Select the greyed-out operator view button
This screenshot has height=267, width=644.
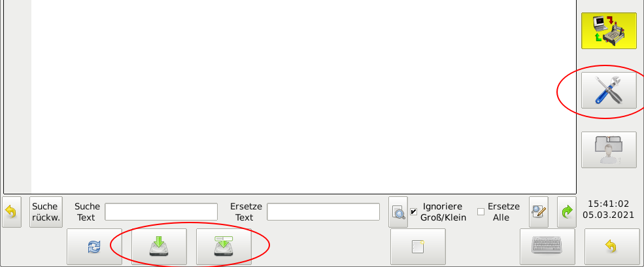coord(609,150)
